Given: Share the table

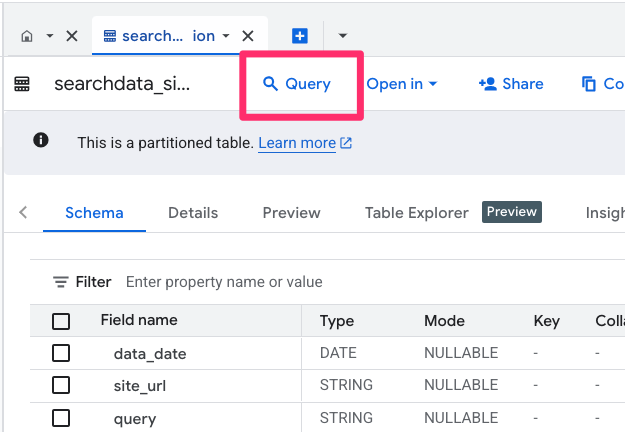Looking at the screenshot, I should tap(511, 84).
